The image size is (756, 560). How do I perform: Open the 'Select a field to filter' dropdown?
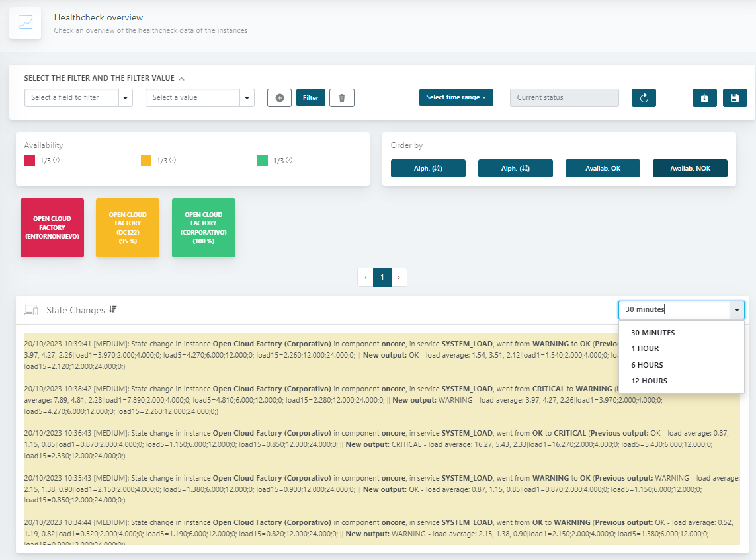[x=79, y=98]
